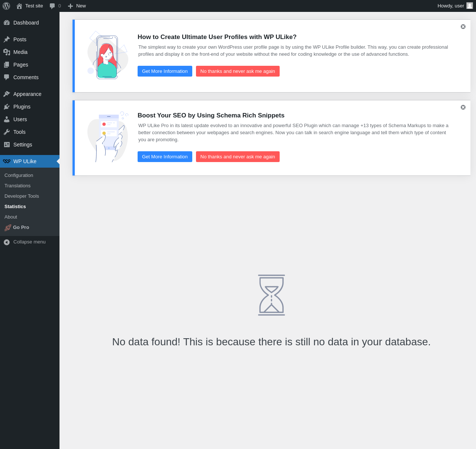Navigate to Pages
The height and width of the screenshot is (449, 476).
[30, 65]
